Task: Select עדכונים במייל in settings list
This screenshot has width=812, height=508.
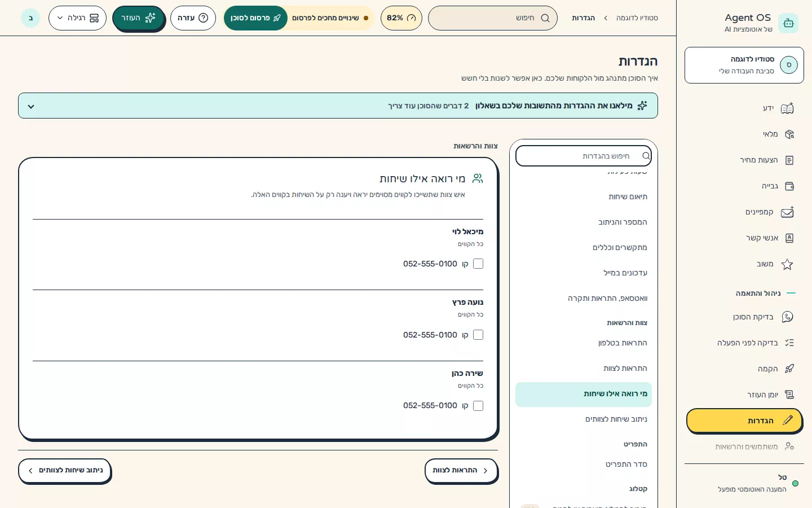Action: pyautogui.click(x=584, y=273)
